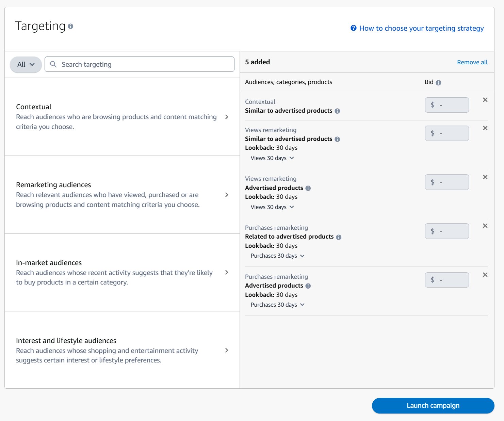
Task: Click the info icon next to the Bid column
Action: pos(439,82)
